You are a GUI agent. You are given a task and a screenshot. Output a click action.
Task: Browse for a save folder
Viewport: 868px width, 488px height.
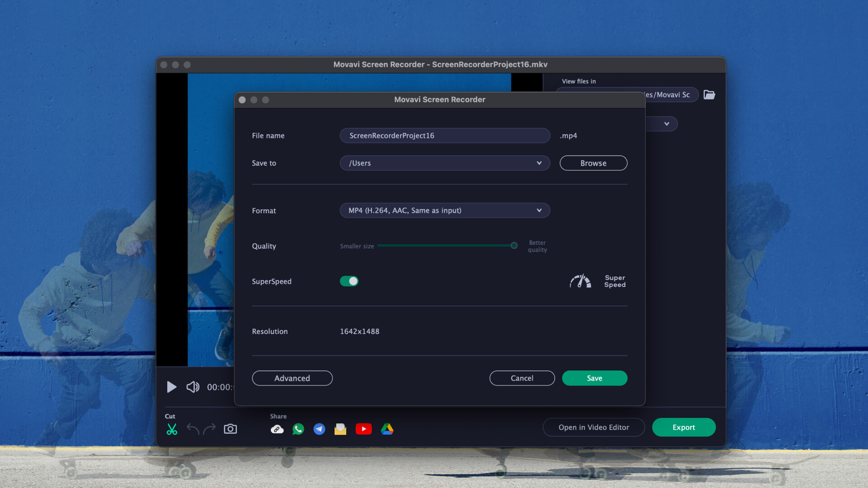593,163
